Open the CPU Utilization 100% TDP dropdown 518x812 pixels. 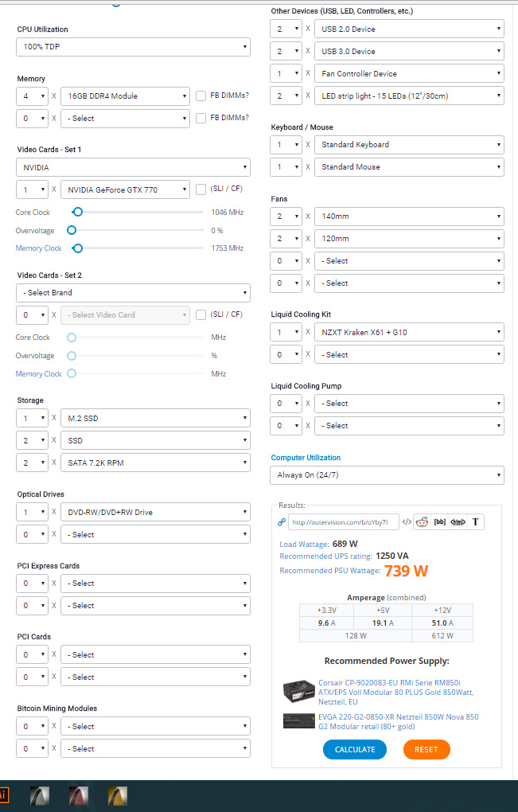point(133,47)
